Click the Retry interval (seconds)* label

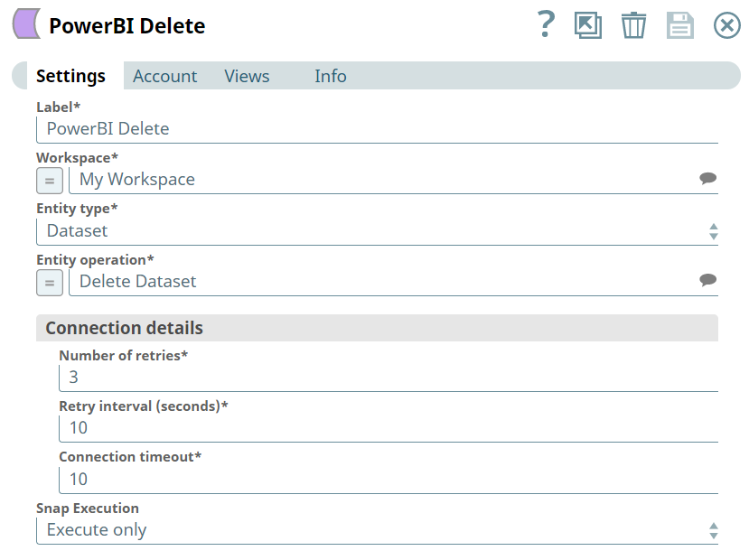tap(144, 406)
